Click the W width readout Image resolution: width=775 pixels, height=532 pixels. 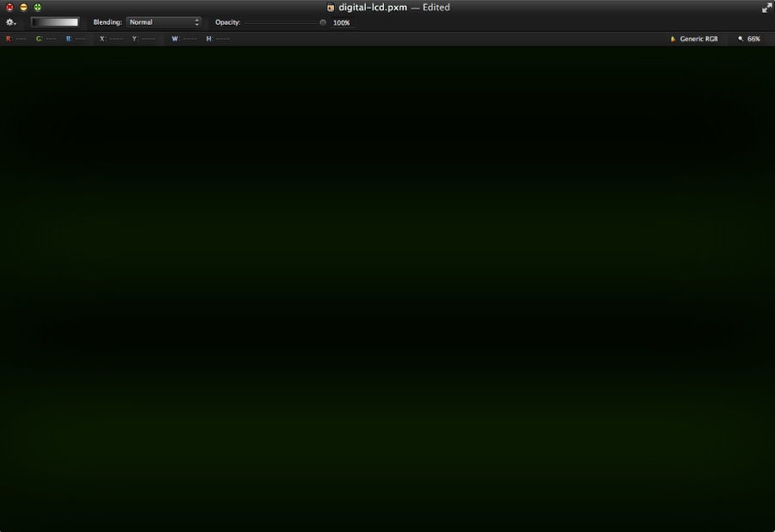click(x=184, y=39)
